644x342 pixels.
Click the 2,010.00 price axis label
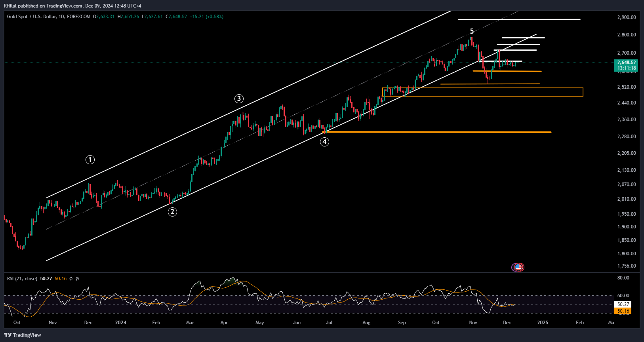click(627, 199)
